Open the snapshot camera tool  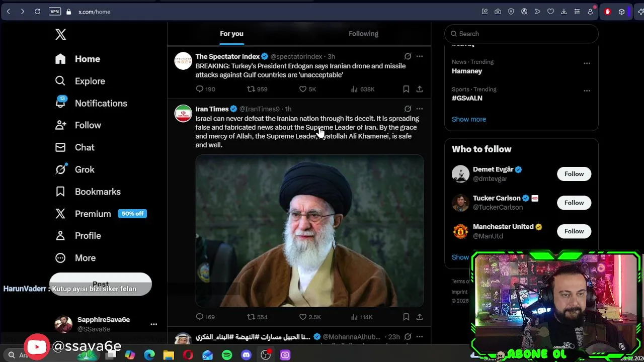point(498,12)
